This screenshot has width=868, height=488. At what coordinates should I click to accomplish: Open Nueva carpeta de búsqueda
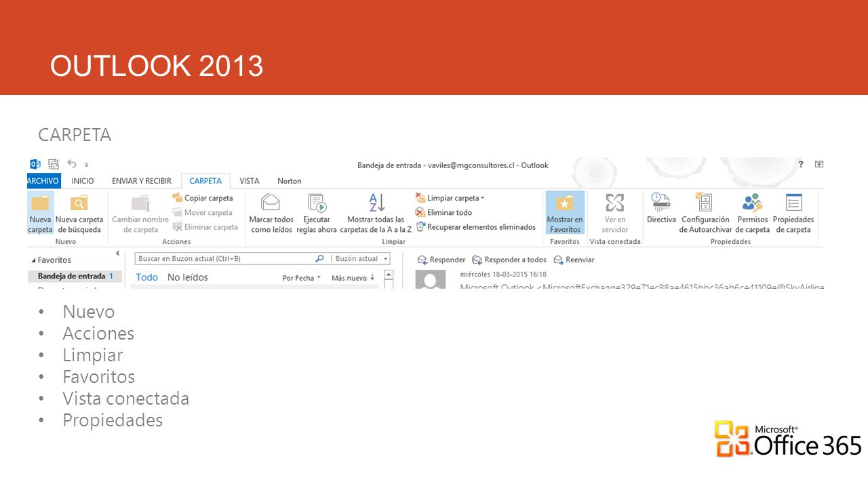click(79, 213)
